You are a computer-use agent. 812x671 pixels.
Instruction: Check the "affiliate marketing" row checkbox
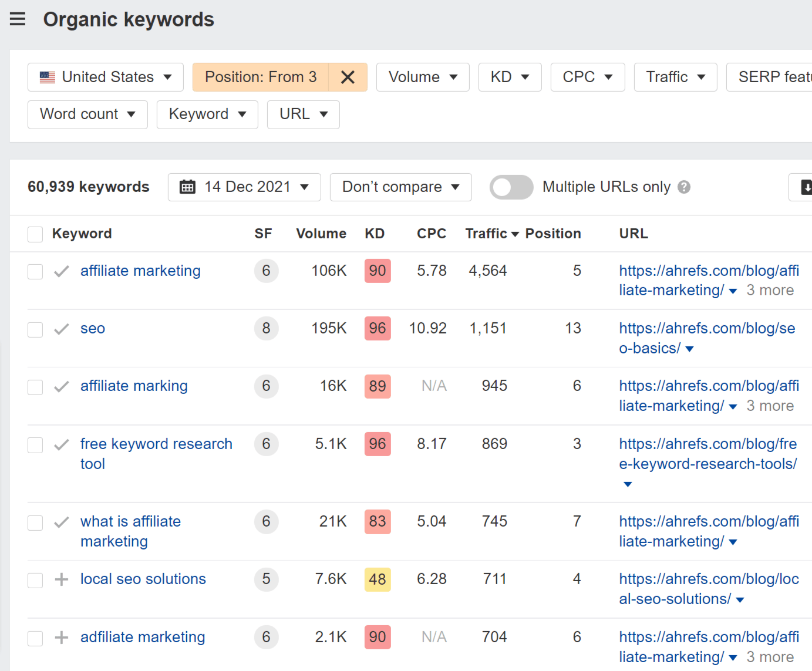(35, 271)
